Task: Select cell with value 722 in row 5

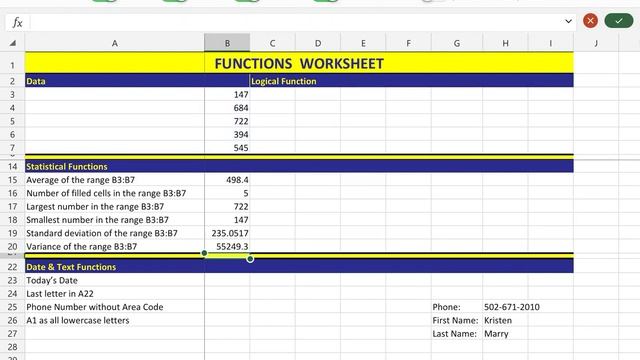Action: tap(227, 121)
